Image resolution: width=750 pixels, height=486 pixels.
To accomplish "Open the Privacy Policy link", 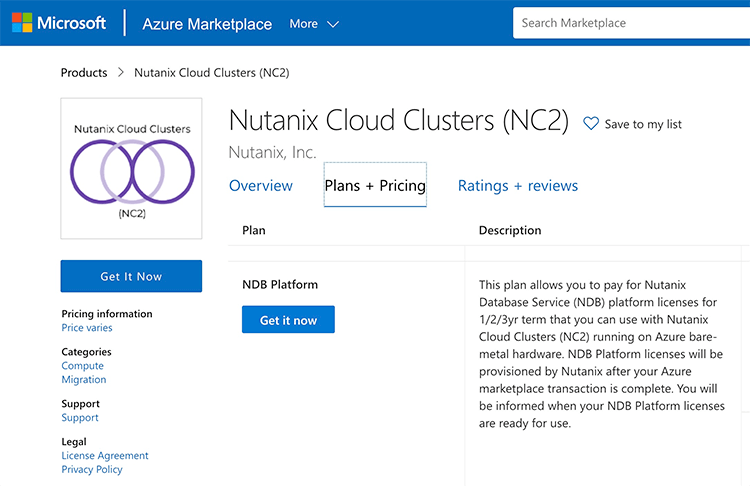I will tap(92, 470).
